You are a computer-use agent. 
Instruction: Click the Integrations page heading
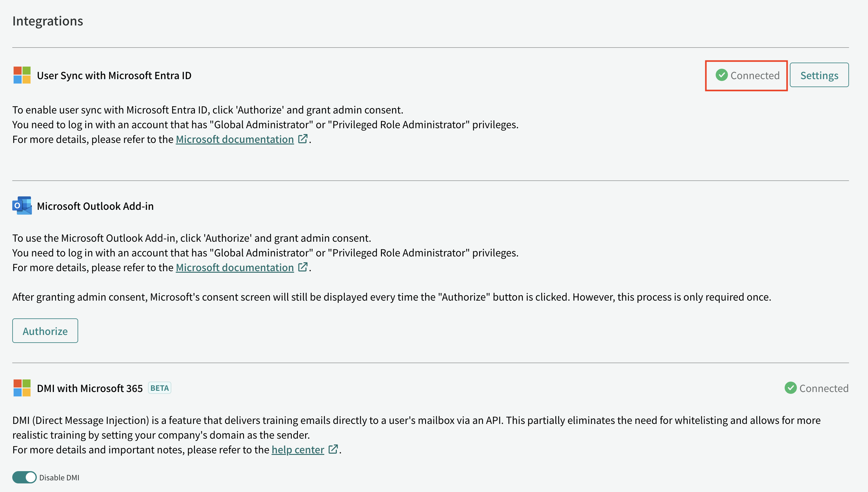[48, 21]
